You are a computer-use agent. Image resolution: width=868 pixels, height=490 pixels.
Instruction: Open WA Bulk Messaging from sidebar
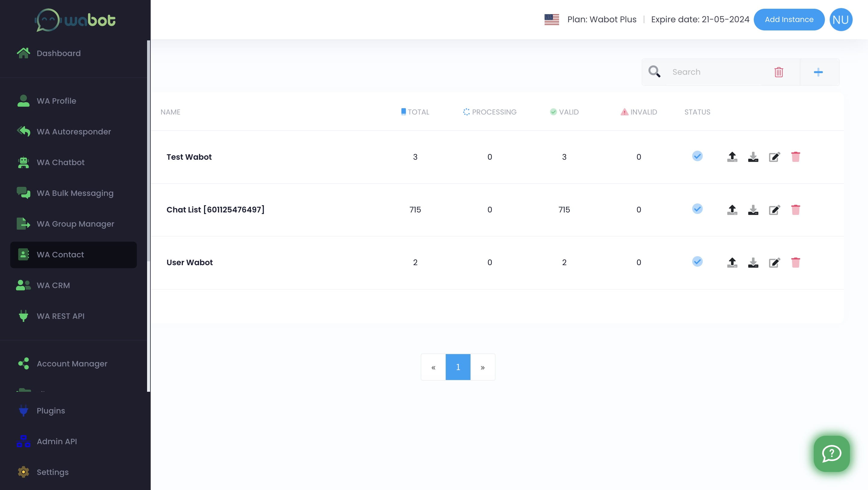75,193
